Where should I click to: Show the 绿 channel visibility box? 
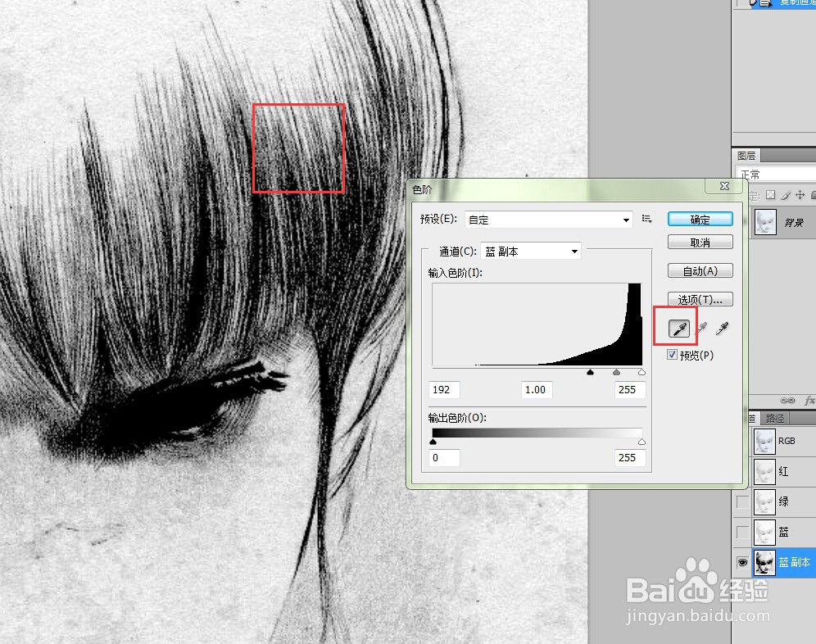tap(742, 501)
